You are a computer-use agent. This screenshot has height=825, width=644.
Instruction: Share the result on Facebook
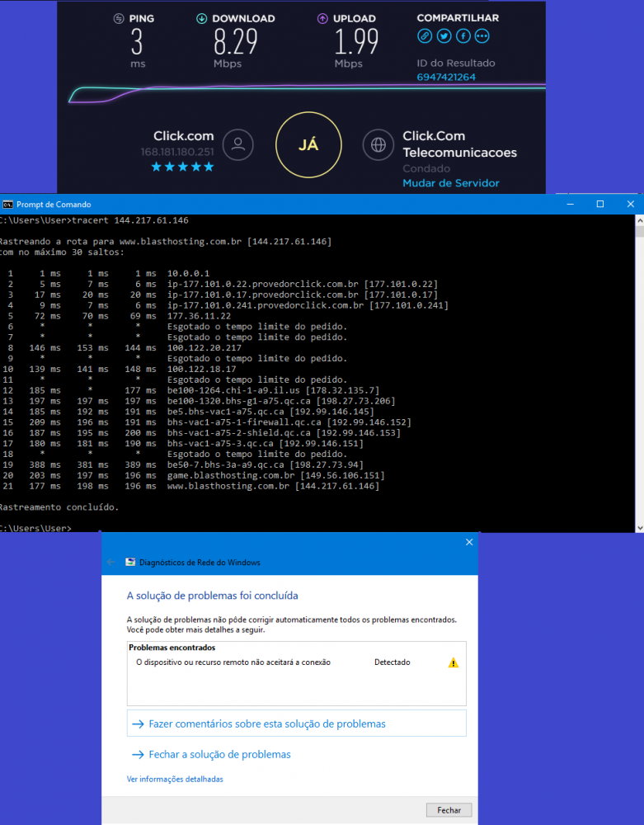tap(463, 35)
